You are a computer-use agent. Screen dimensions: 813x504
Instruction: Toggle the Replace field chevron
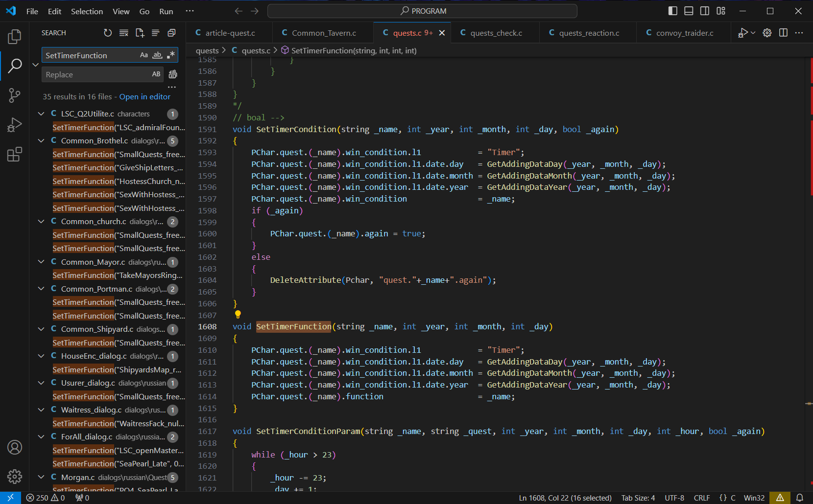(35, 65)
